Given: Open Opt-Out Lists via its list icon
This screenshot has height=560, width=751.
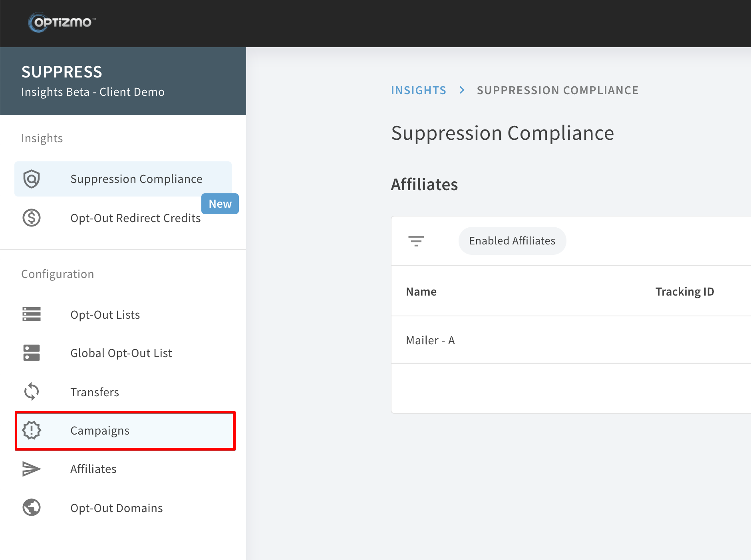Looking at the screenshot, I should [31, 314].
